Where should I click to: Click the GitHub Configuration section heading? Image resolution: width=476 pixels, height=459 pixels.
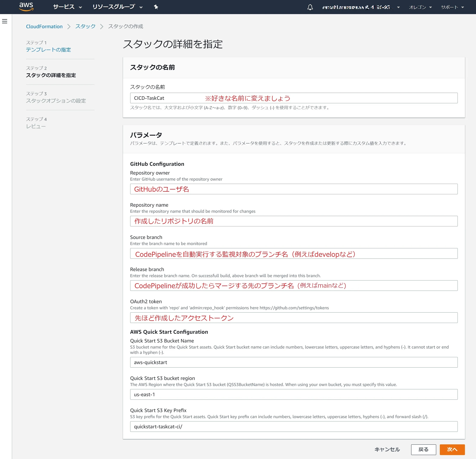click(157, 164)
